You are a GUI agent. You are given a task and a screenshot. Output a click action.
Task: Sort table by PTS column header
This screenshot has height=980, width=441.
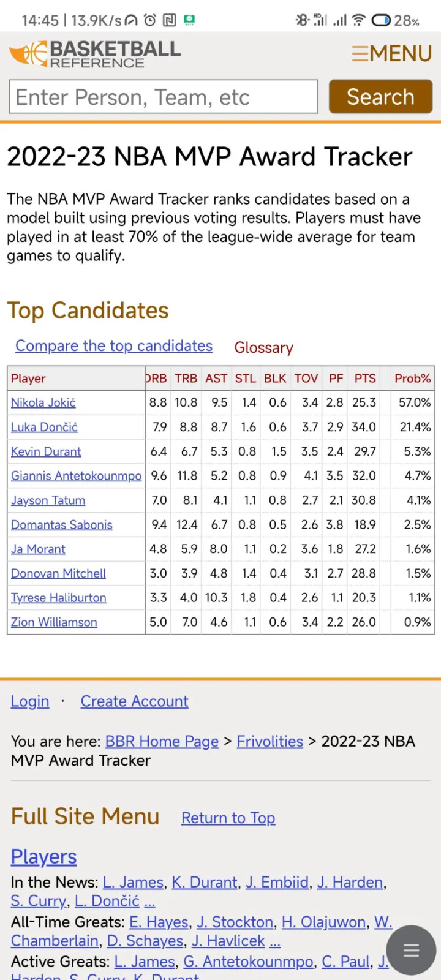[365, 379]
